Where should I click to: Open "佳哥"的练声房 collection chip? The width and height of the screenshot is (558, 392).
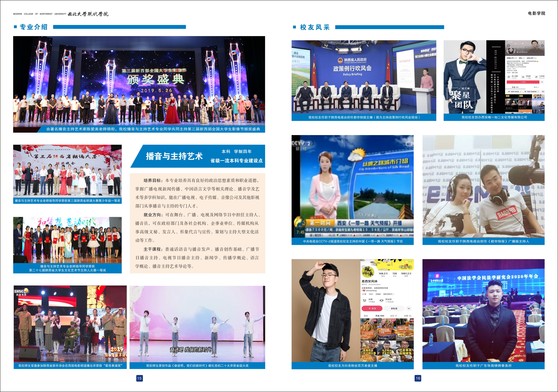point(531,92)
